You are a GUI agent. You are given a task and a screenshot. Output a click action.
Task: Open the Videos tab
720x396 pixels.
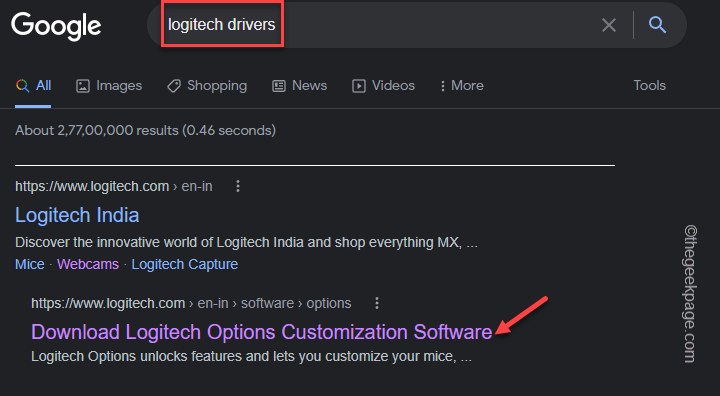tap(383, 85)
